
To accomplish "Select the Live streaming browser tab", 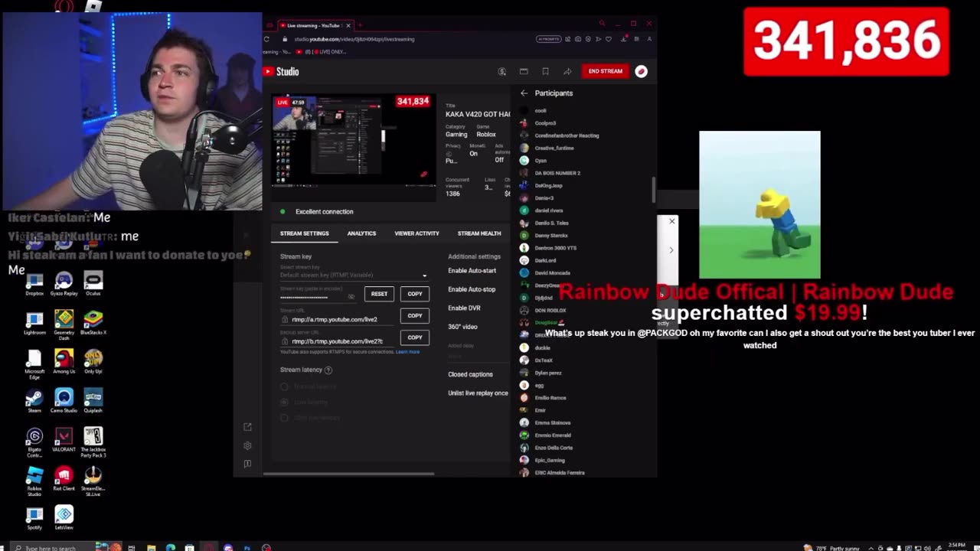I will pyautogui.click(x=314, y=25).
